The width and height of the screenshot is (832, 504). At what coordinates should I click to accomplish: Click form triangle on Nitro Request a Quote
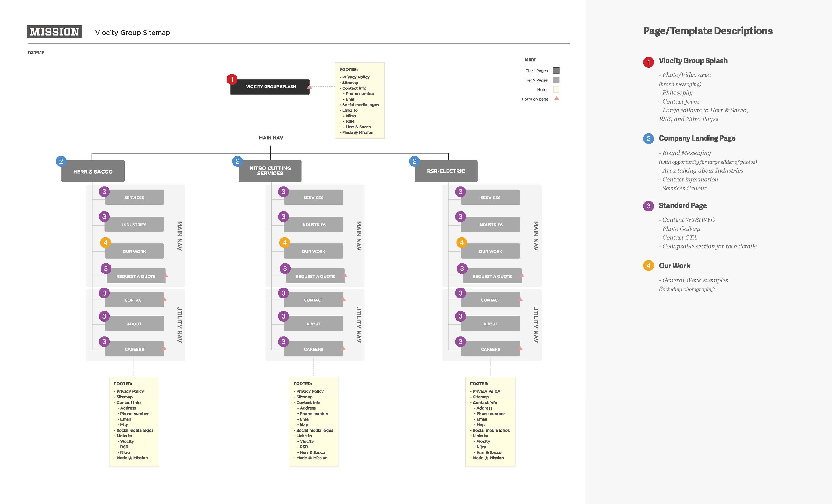click(x=345, y=275)
